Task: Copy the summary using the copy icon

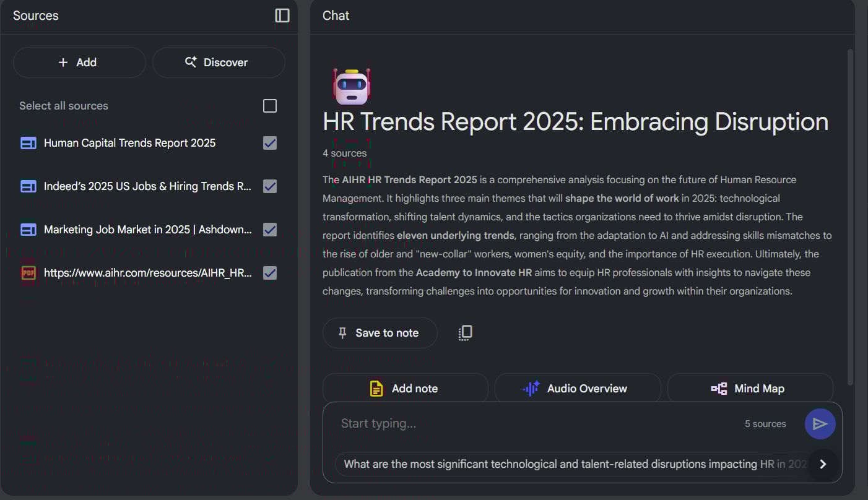Action: click(465, 333)
